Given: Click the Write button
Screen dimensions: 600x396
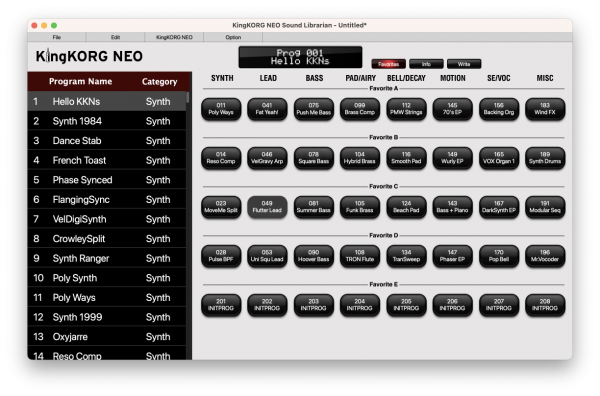Looking at the screenshot, I should click(464, 64).
